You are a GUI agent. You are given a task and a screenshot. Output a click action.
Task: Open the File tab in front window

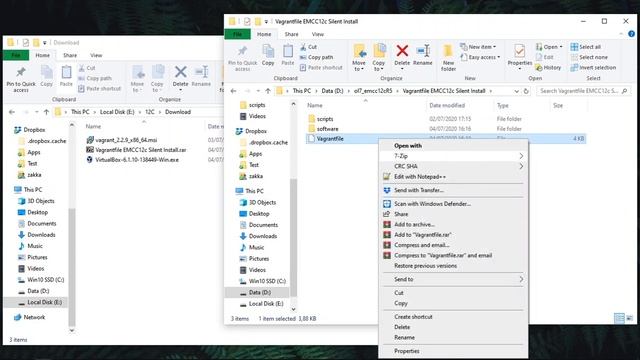point(238,34)
